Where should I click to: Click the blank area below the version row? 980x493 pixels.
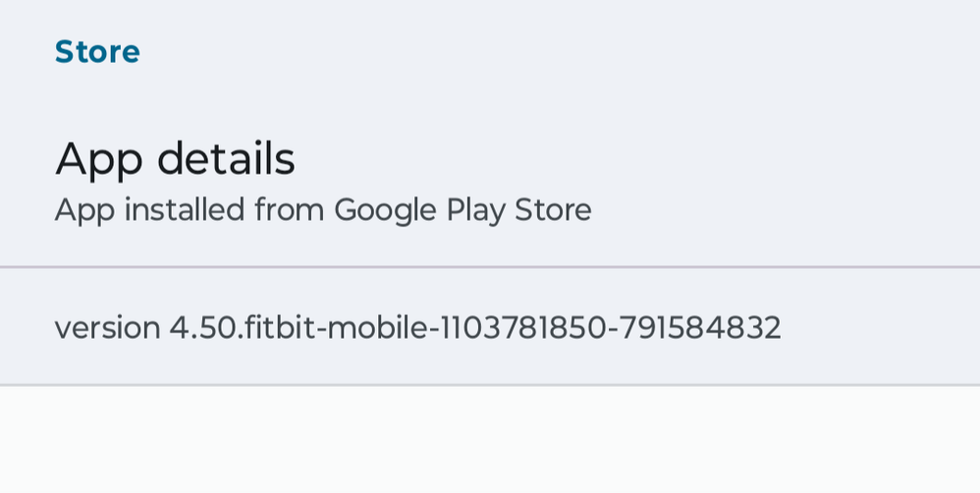coord(490,440)
